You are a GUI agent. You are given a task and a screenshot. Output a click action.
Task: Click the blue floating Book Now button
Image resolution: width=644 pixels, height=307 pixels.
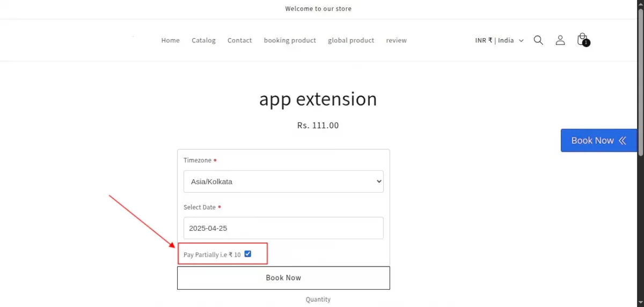[x=592, y=141]
